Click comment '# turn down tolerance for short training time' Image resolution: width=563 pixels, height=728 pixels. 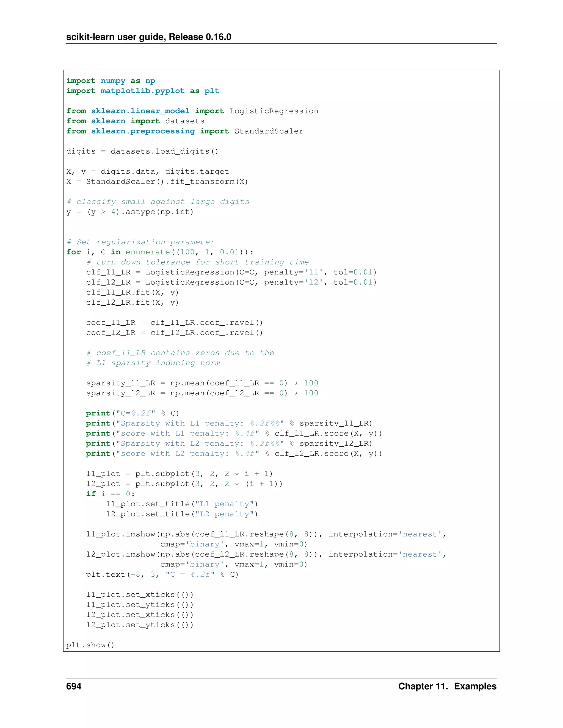(197, 262)
